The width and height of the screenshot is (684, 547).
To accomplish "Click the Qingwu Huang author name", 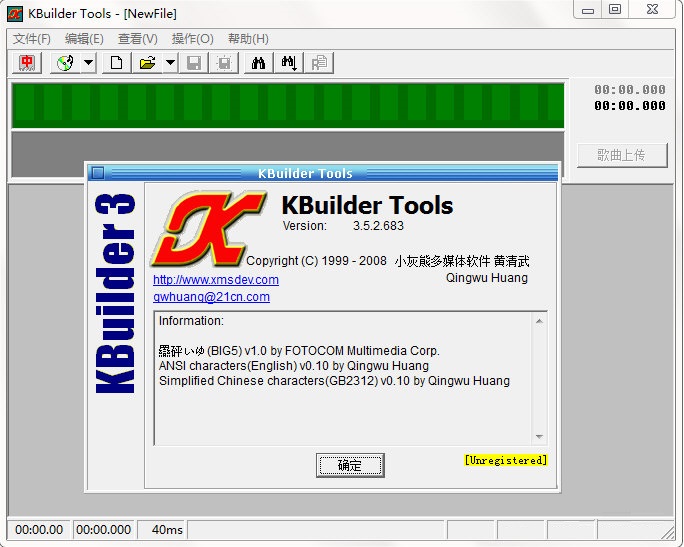I will 487,278.
